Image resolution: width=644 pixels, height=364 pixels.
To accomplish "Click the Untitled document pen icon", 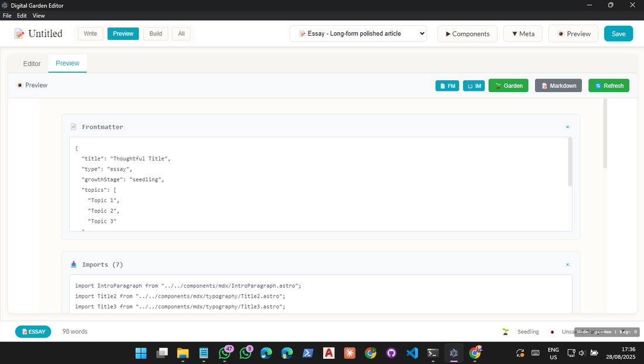I will pyautogui.click(x=18, y=33).
